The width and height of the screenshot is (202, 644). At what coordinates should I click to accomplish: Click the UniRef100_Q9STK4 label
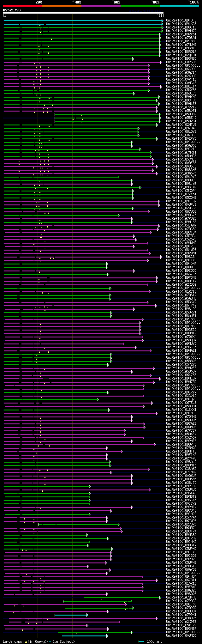(x=181, y=532)
